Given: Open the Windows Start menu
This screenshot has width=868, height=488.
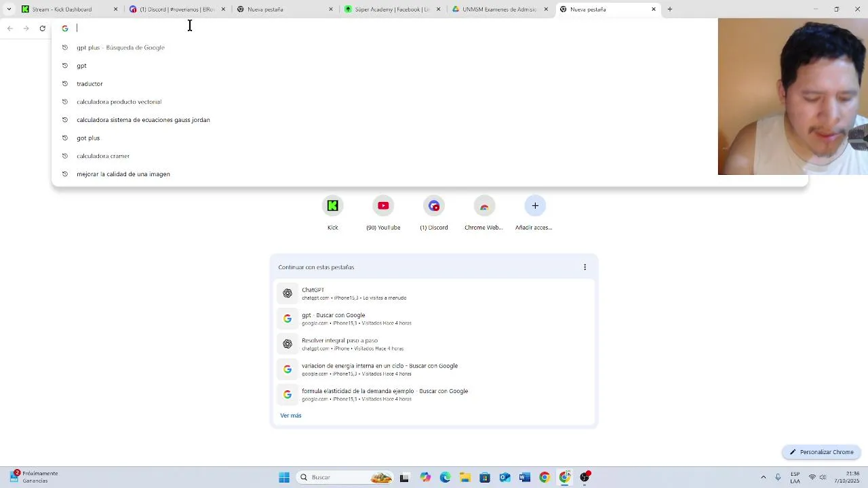Looking at the screenshot, I should click(284, 477).
